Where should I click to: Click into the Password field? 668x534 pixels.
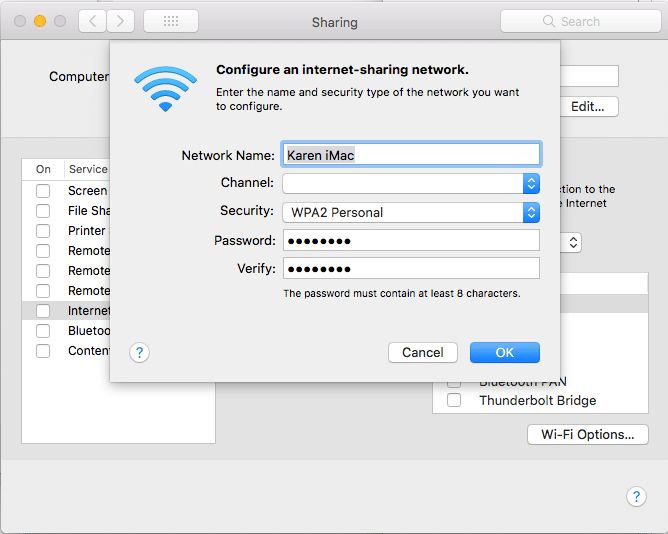pos(411,240)
